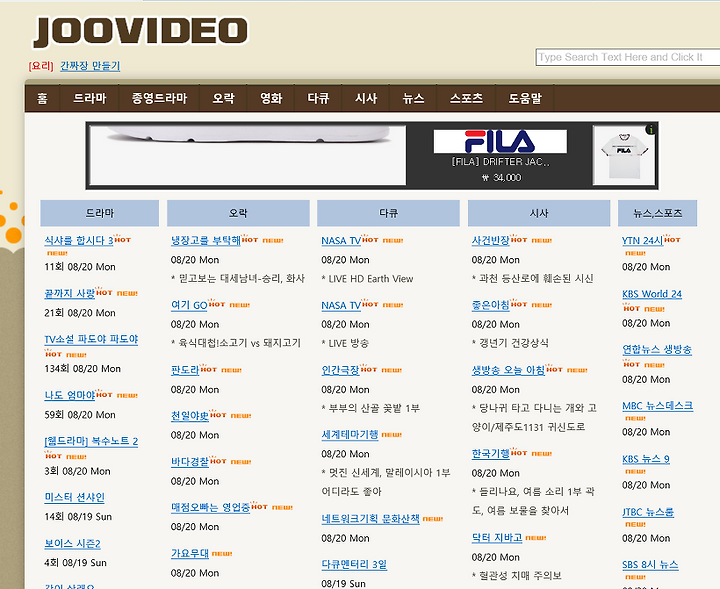
Task: Click the 시사 column header
Action: point(539,213)
